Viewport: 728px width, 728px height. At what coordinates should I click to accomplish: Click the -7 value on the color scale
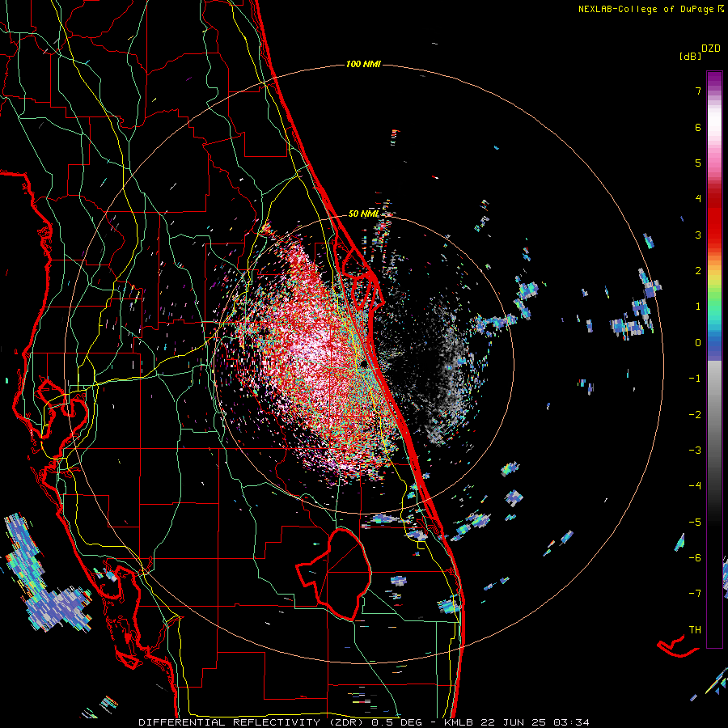coord(695,594)
